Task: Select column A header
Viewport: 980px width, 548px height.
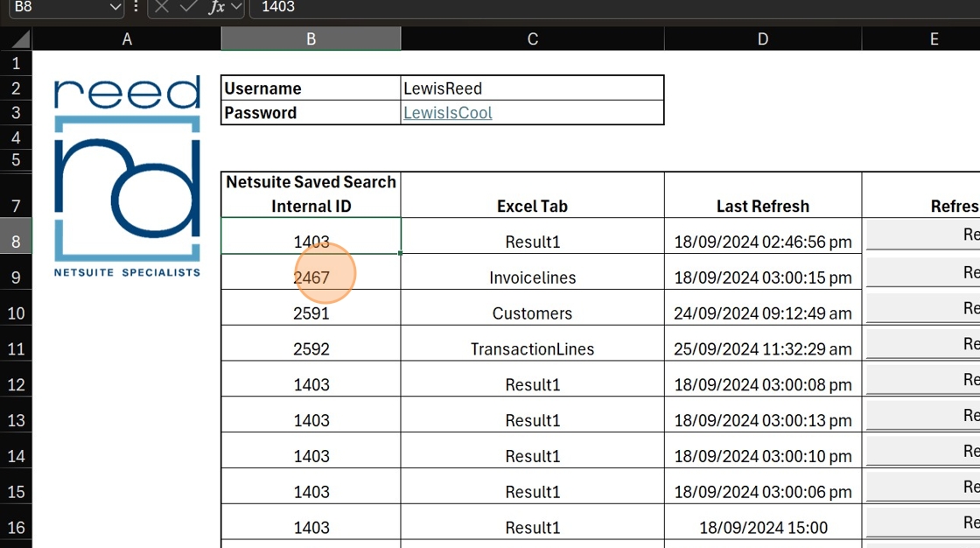Action: click(x=127, y=39)
